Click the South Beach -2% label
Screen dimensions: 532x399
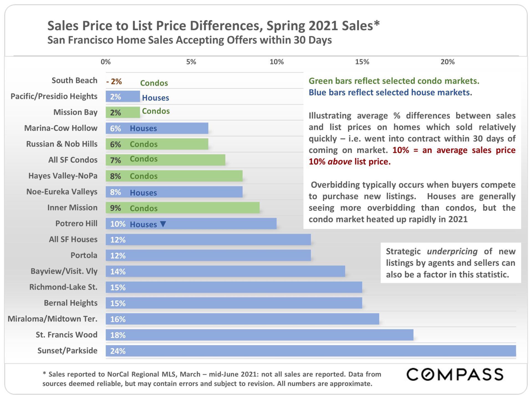click(114, 82)
